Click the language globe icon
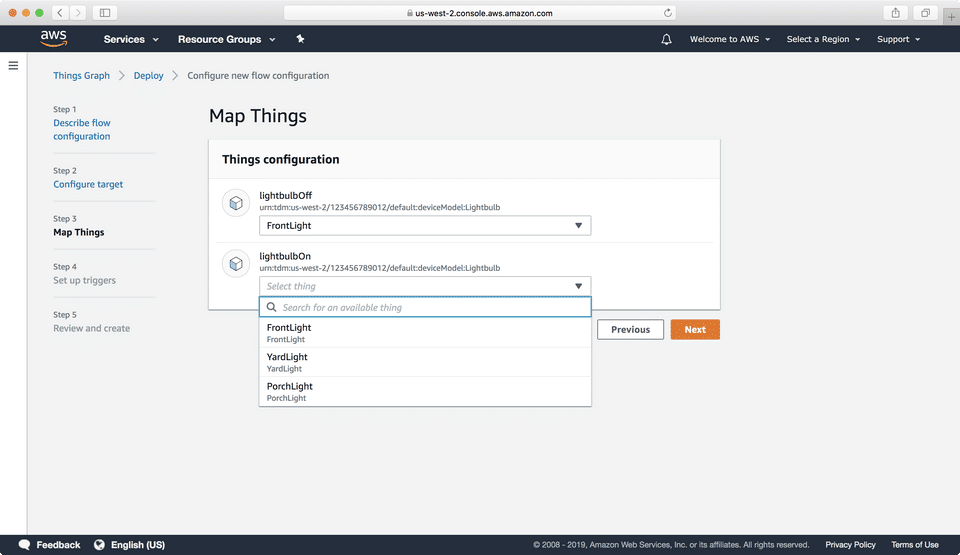The height and width of the screenshot is (555, 960). 99,545
